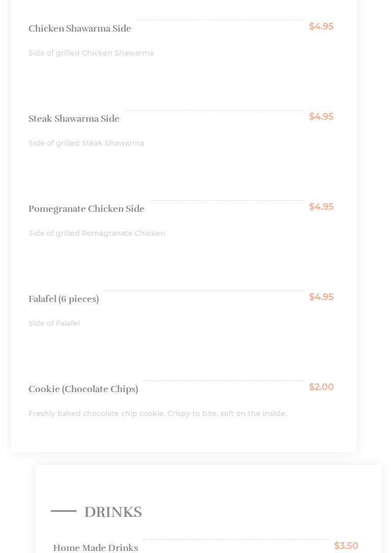Click the dotted line after Falafel (6 pieces)
This screenshot has width=392, height=553.
[204, 291]
